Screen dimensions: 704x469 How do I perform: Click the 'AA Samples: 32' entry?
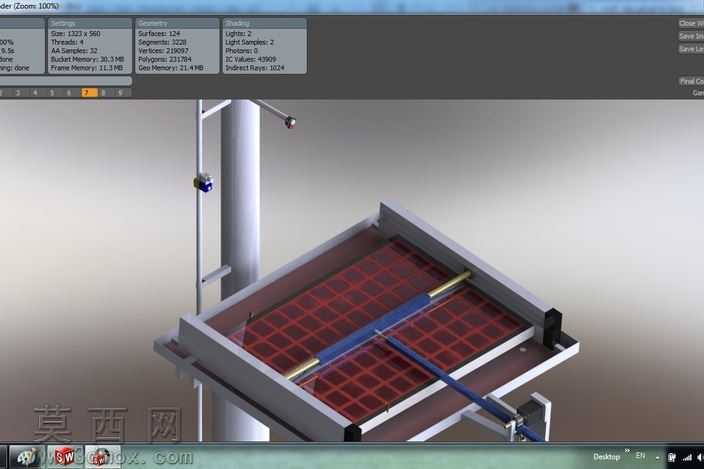click(74, 51)
